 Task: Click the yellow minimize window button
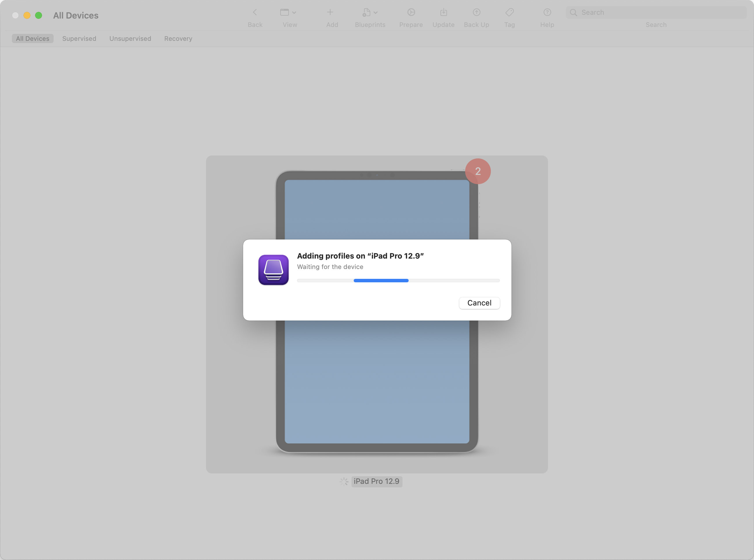click(27, 15)
